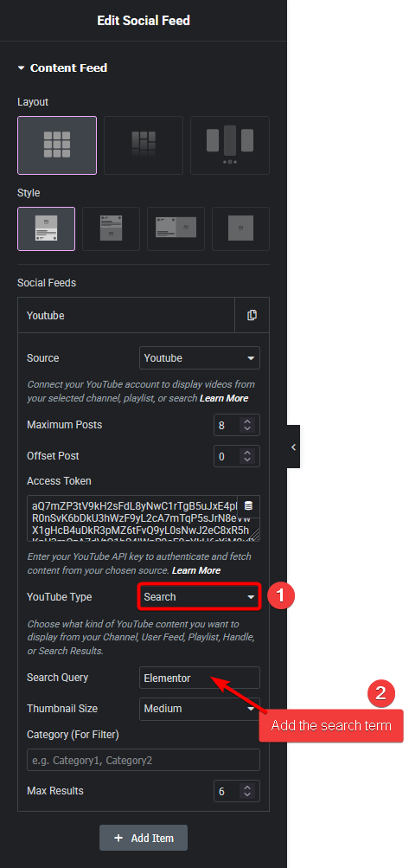Open Learn More link under Access Token

pyautogui.click(x=196, y=570)
